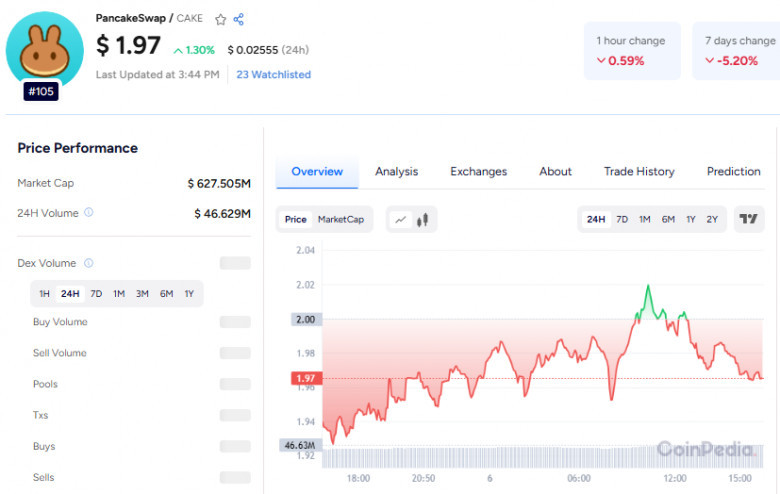Click info icon beside 24H Volume
Screen dimensions: 780x494
click(x=89, y=212)
